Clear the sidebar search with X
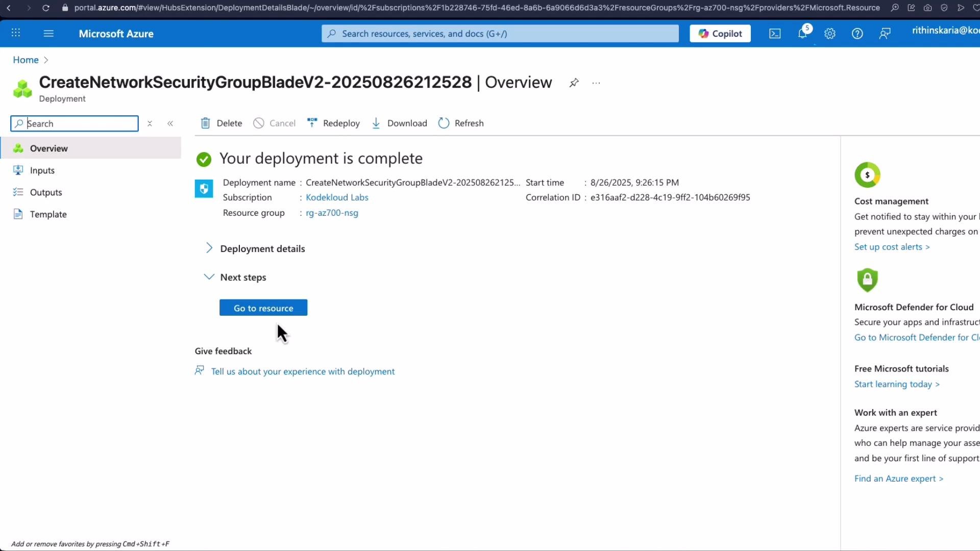Screen dimensions: 980x551 pos(150,123)
